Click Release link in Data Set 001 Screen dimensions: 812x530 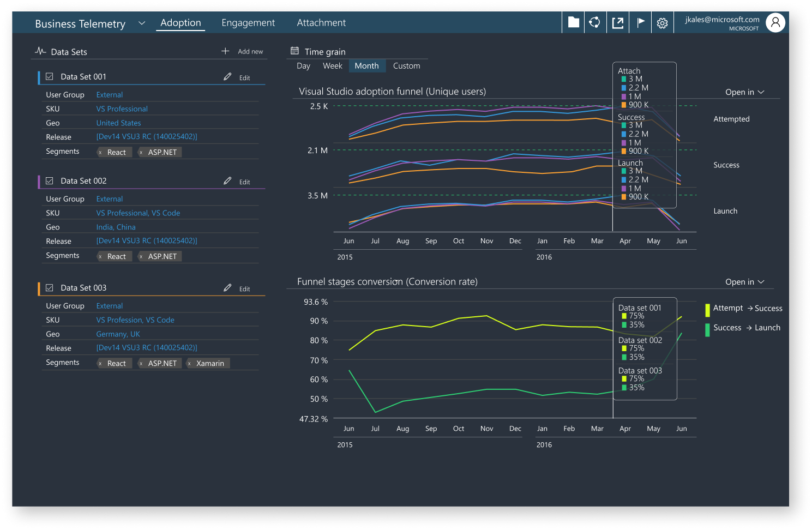pyautogui.click(x=147, y=137)
